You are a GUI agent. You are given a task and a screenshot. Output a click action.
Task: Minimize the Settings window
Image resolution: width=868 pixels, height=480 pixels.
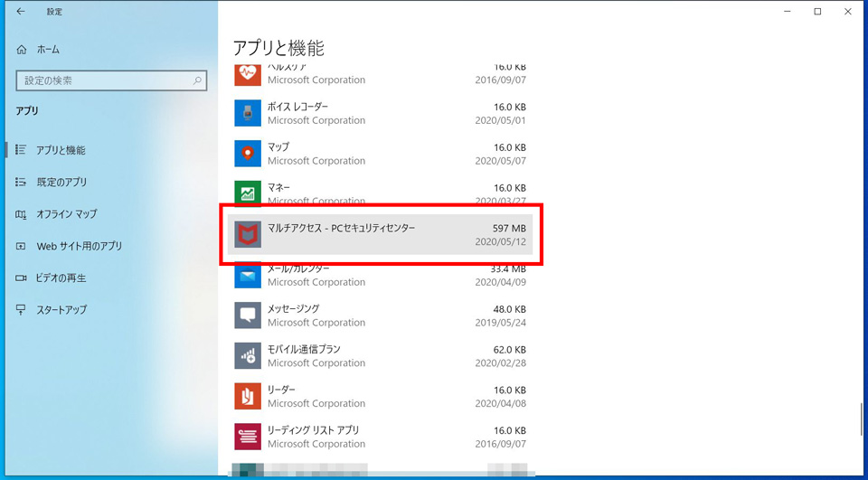[x=788, y=12]
